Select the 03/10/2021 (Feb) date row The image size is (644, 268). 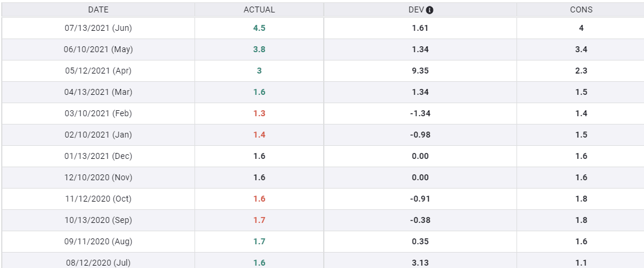[x=98, y=113]
